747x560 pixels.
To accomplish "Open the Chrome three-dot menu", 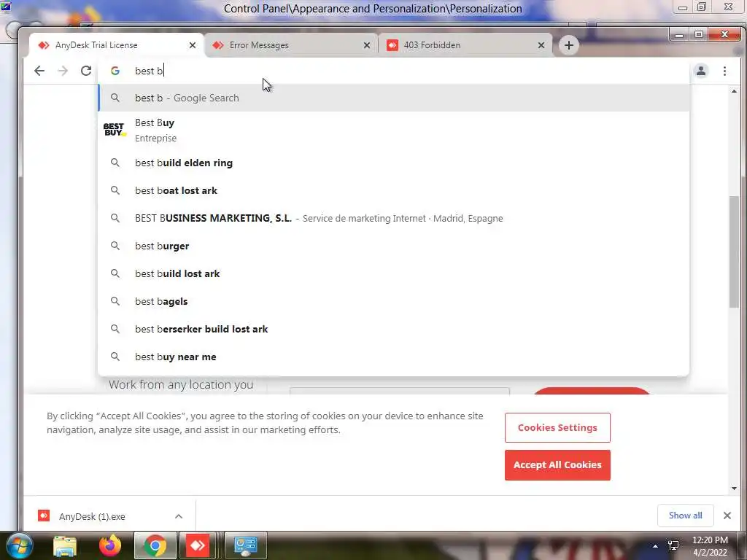I will point(724,71).
